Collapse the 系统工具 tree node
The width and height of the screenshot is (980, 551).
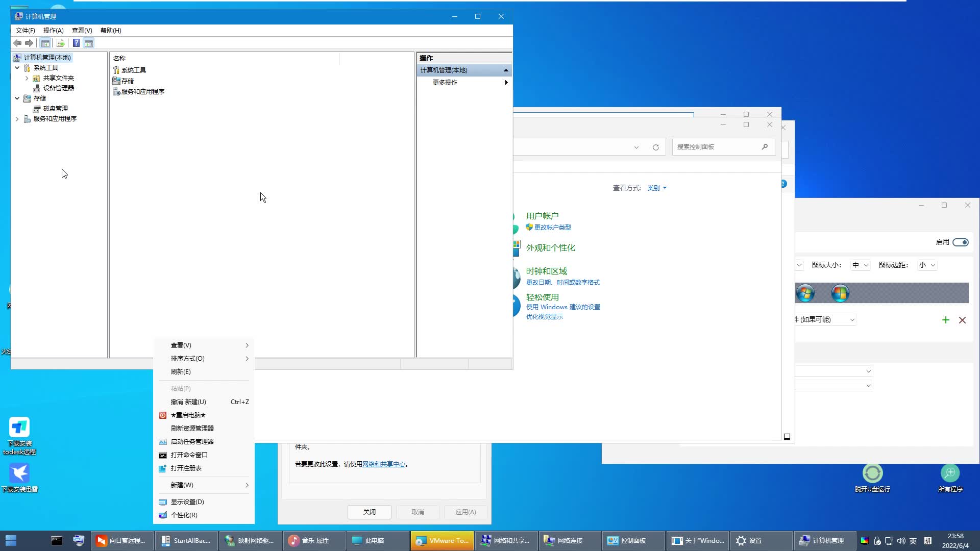point(17,67)
